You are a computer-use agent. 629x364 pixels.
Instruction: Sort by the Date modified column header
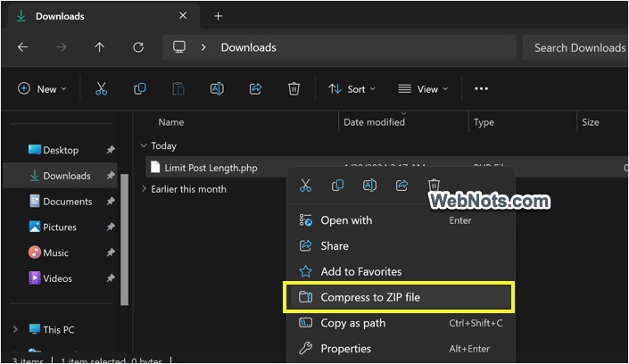[x=374, y=122]
